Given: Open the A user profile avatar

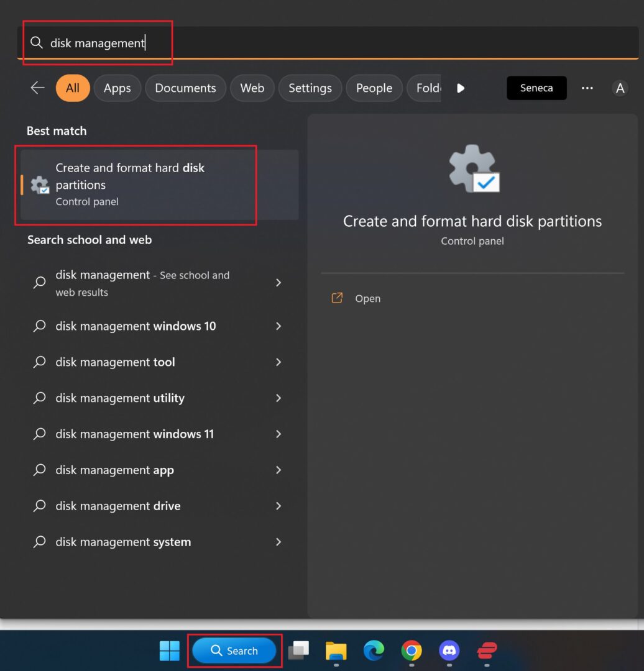Looking at the screenshot, I should point(620,88).
